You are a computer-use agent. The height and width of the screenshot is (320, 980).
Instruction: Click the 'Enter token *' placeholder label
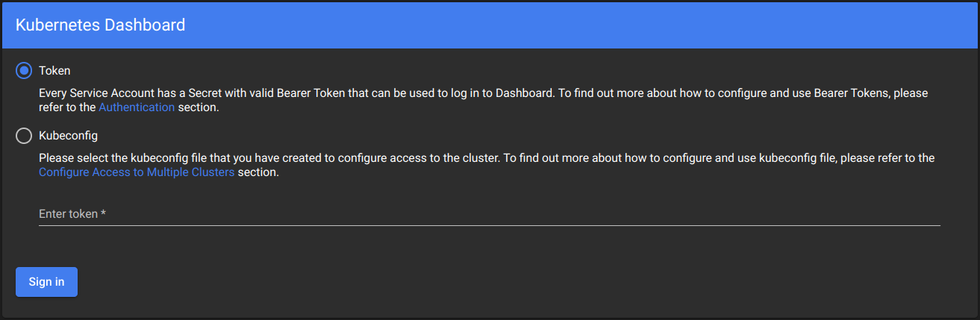tap(68, 214)
